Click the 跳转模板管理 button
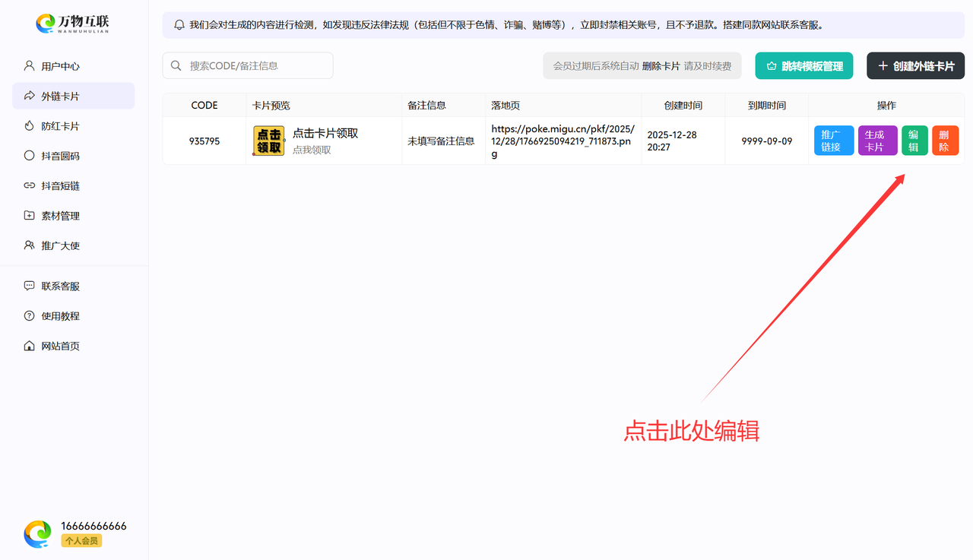 (x=804, y=66)
